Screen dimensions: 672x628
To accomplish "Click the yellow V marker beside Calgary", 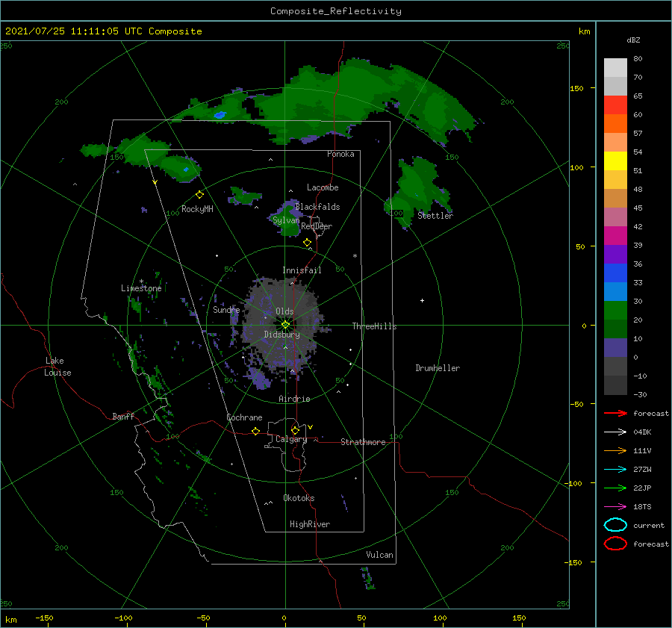I will click(x=311, y=427).
